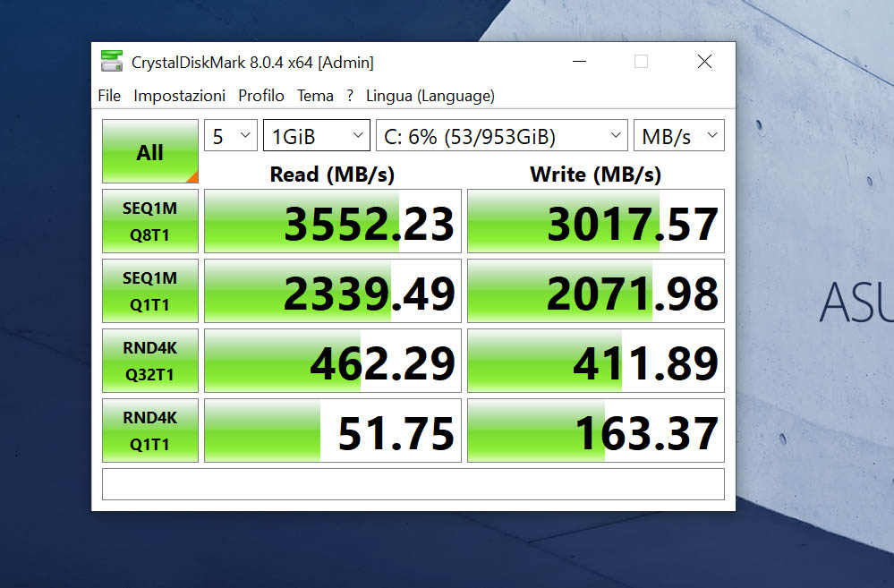Click the empty comment field at the bottom
The image size is (894, 588).
(413, 484)
